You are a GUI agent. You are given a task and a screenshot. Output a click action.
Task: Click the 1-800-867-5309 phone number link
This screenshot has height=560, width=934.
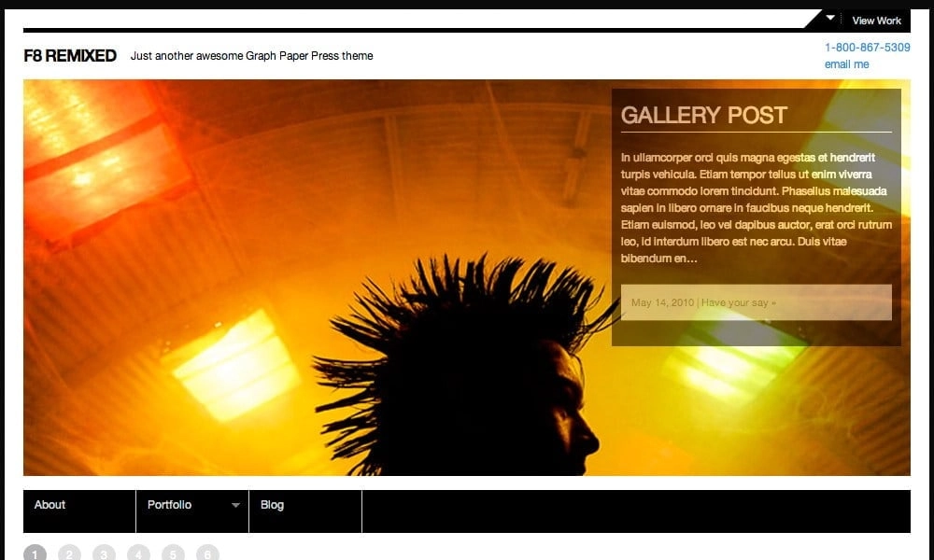coord(867,48)
